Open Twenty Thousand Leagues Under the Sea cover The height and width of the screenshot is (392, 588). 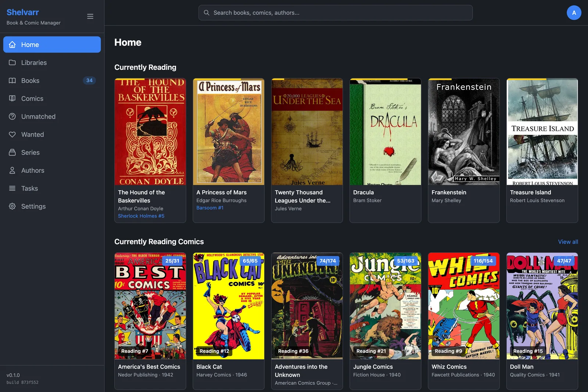(307, 132)
